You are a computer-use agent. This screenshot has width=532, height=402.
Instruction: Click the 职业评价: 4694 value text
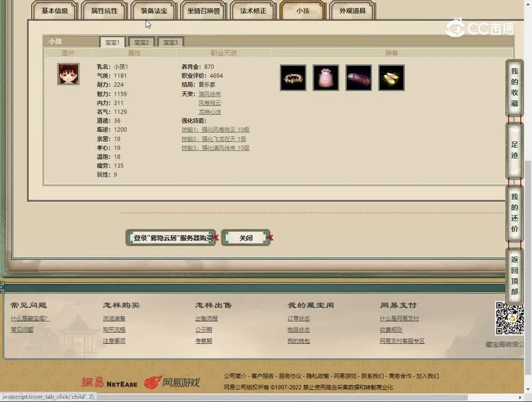point(202,75)
